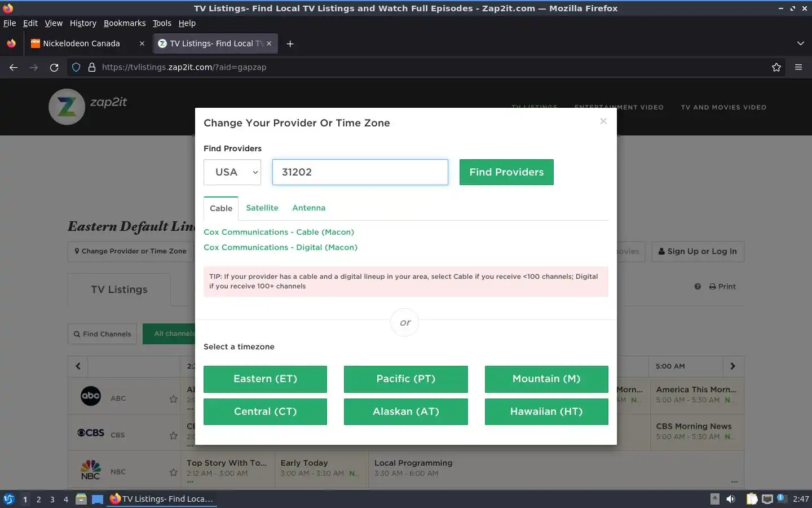
Task: Click the ZIP code field containing 31202
Action: [360, 172]
